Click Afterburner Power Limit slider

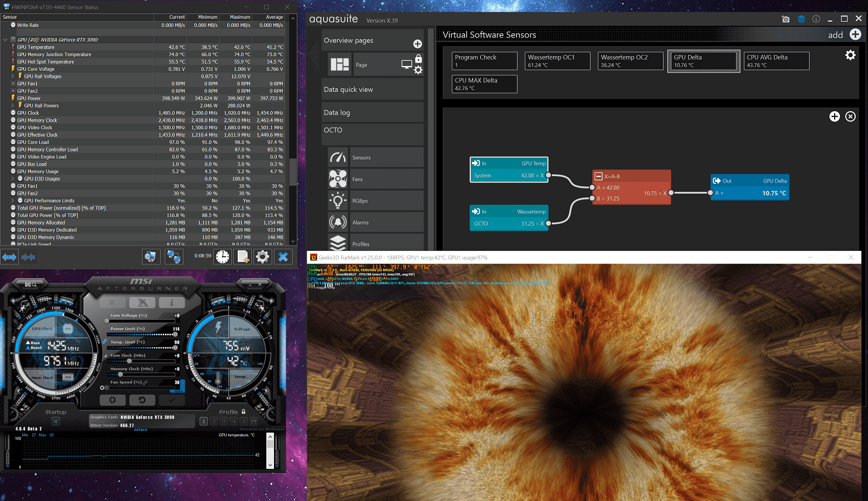(143, 334)
